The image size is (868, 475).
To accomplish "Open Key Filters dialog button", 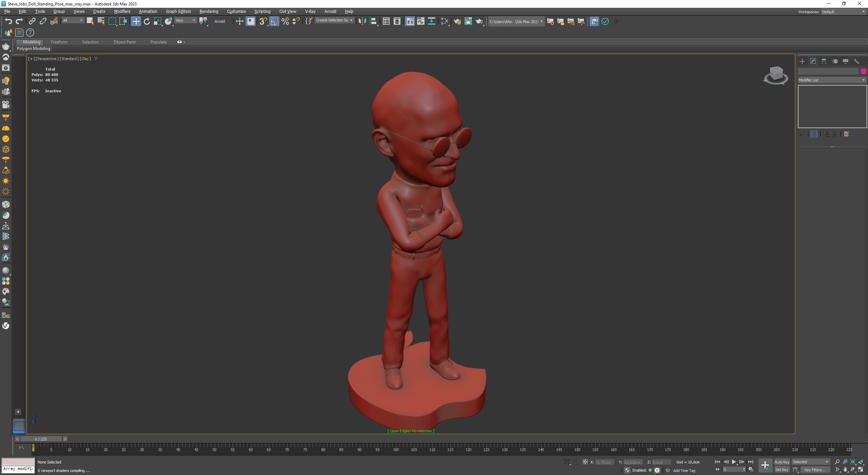I will [x=815, y=470].
